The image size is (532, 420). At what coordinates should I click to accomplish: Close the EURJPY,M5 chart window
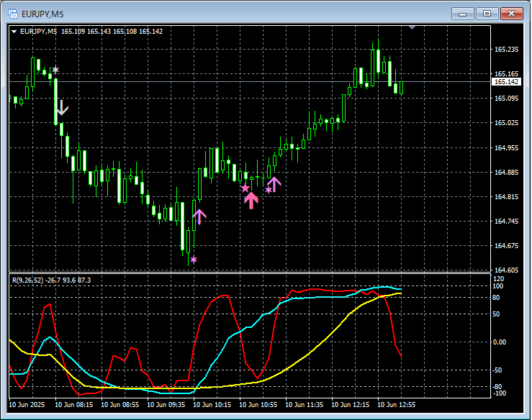[512, 14]
